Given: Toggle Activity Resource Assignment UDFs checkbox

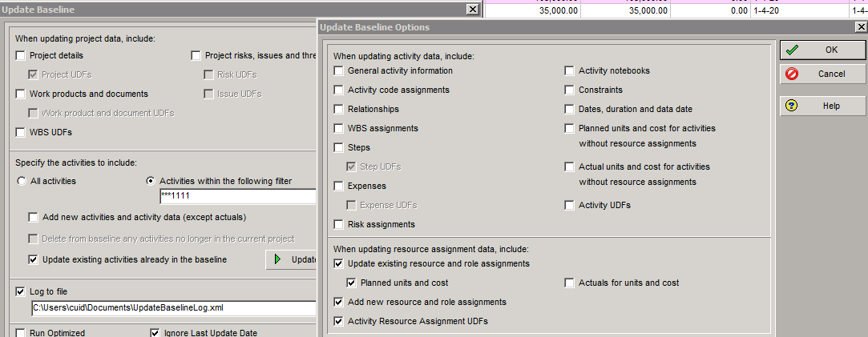Looking at the screenshot, I should [x=339, y=321].
